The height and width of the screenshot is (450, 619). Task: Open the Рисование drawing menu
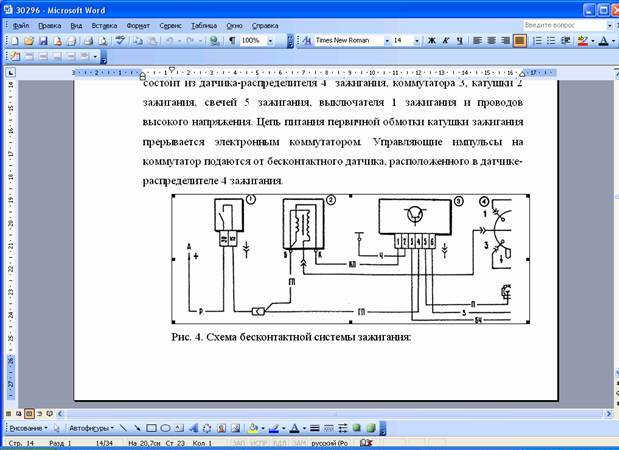(x=28, y=428)
